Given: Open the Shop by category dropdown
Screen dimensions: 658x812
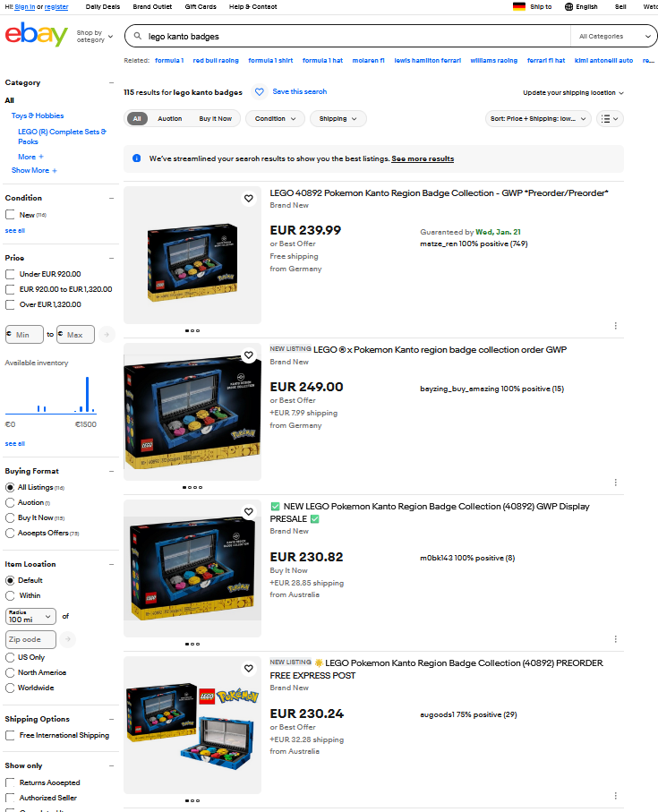Looking at the screenshot, I should tap(95, 36).
